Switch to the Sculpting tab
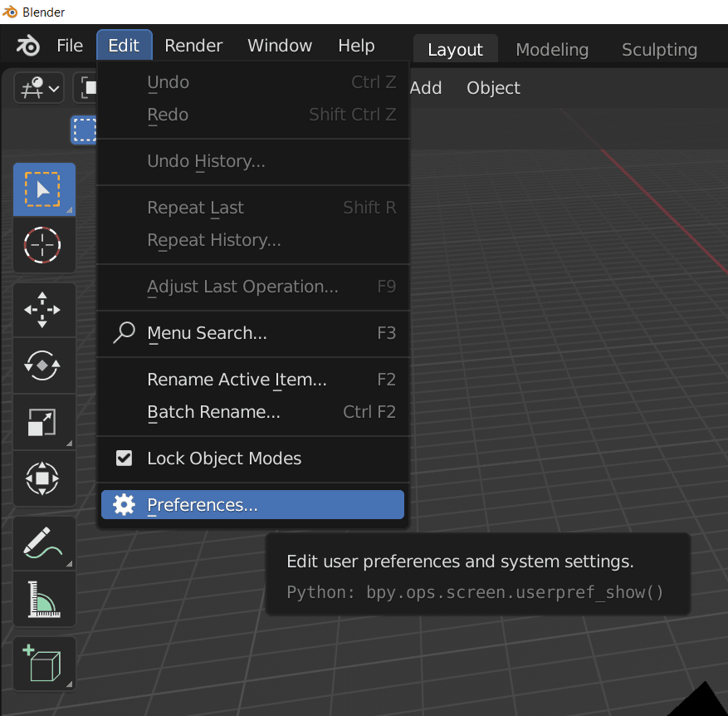The image size is (728, 716). click(x=658, y=50)
